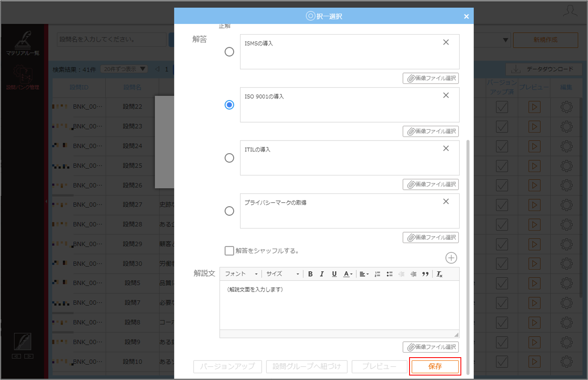Insert bulleted list in editor
The image size is (588, 380).
click(x=390, y=274)
